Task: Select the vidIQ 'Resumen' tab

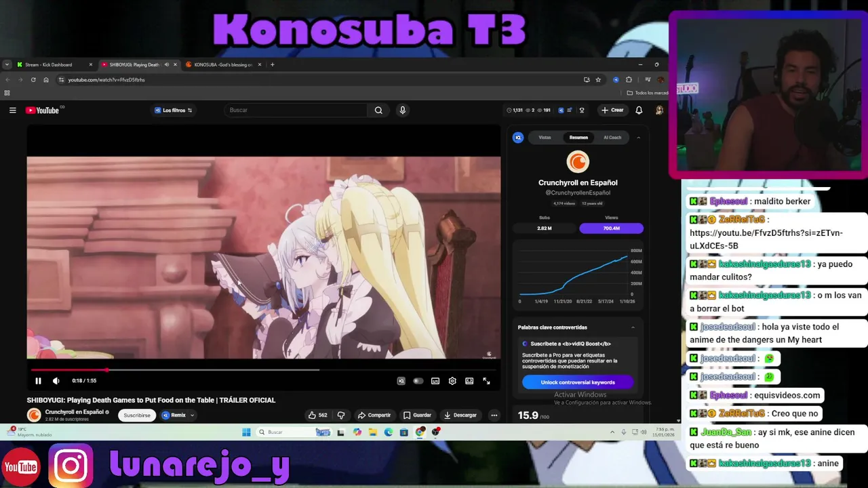Action: pos(578,138)
